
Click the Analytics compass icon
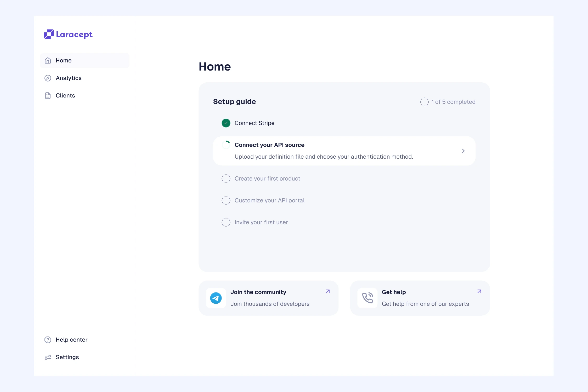(x=48, y=78)
